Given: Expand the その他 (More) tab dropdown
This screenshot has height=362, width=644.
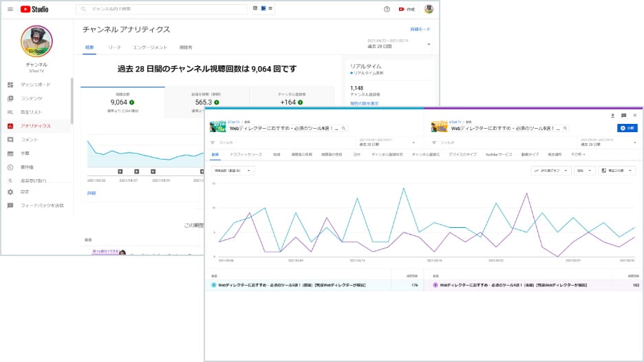Looking at the screenshot, I should (x=577, y=154).
